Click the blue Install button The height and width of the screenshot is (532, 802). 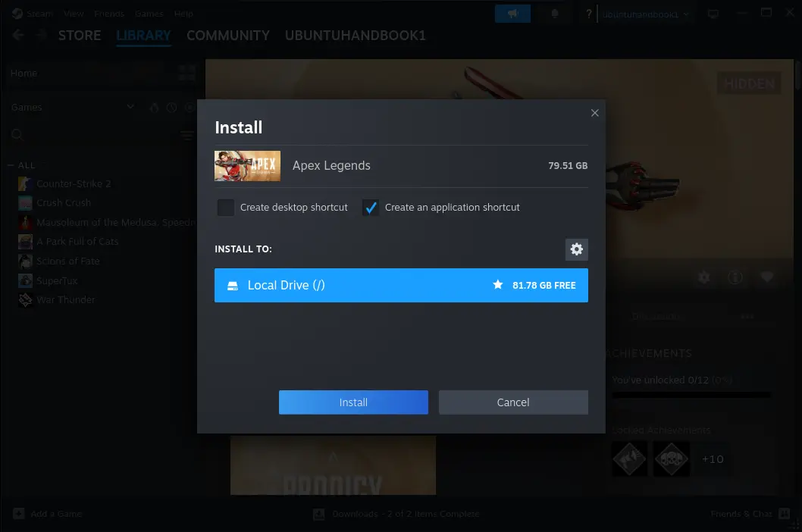[353, 402]
